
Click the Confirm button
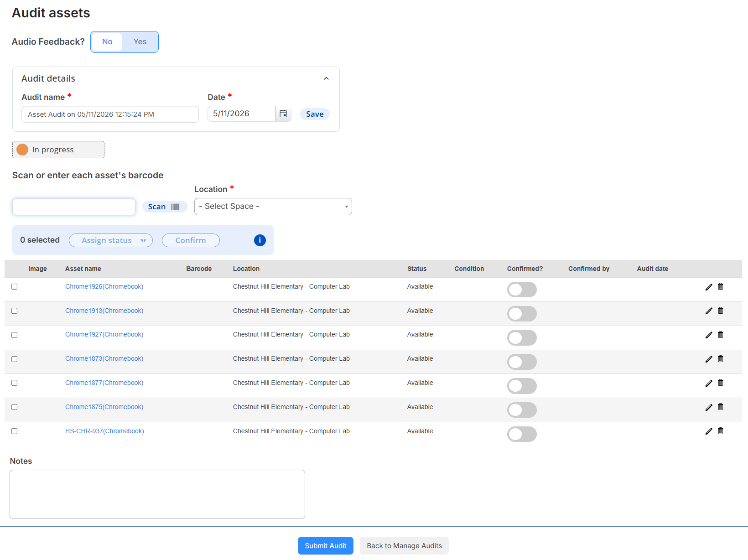[191, 240]
